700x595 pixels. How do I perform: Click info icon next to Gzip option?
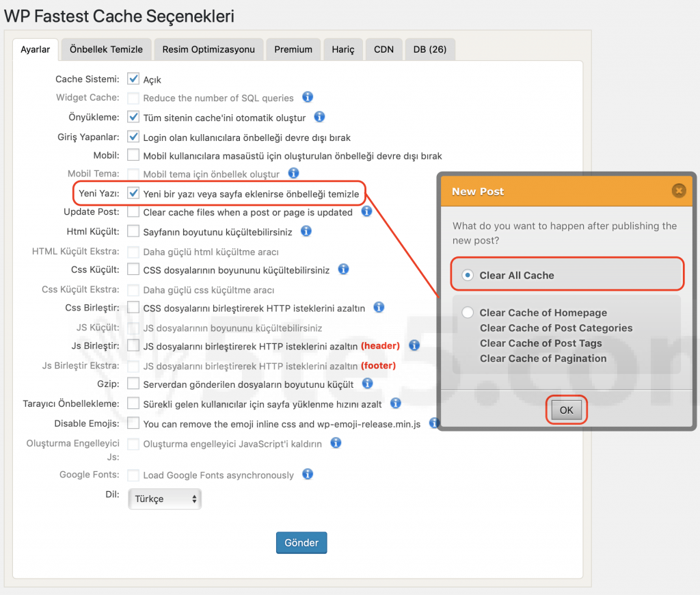(x=368, y=383)
